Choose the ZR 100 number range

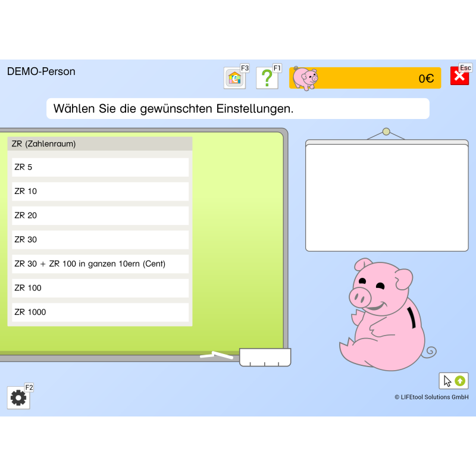pos(100,288)
